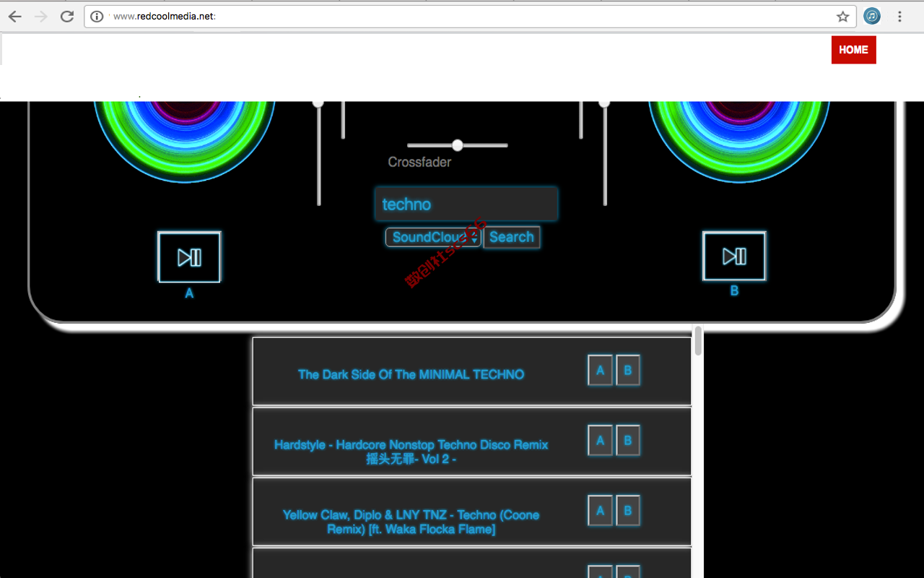Image resolution: width=924 pixels, height=578 pixels.
Task: Go back with the browser back arrow
Action: click(14, 17)
